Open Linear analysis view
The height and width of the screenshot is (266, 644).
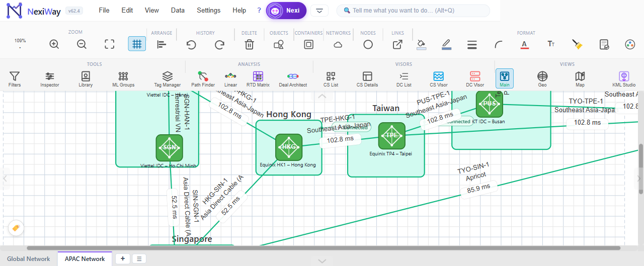230,78
